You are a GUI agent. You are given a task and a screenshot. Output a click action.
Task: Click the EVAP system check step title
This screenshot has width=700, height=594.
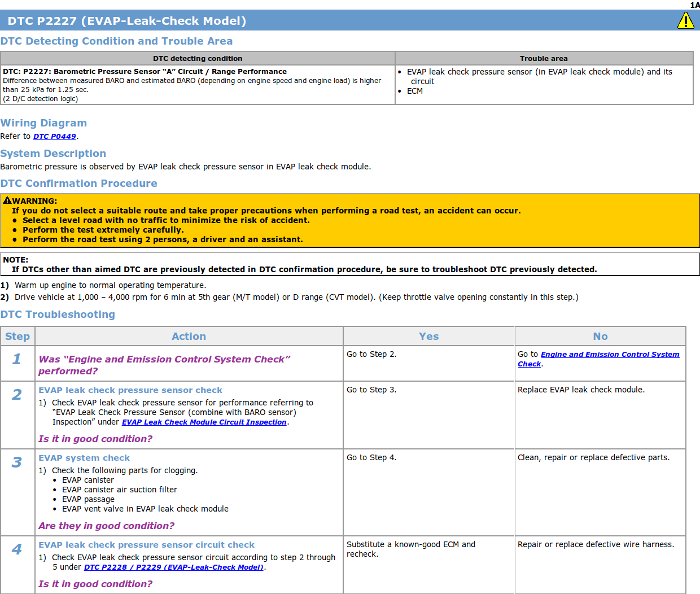pyautogui.click(x=84, y=458)
